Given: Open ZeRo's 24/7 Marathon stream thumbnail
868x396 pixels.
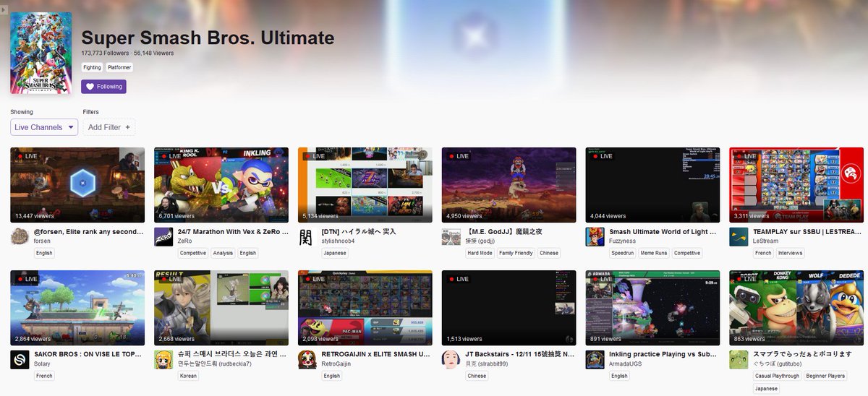Looking at the screenshot, I should click(221, 185).
